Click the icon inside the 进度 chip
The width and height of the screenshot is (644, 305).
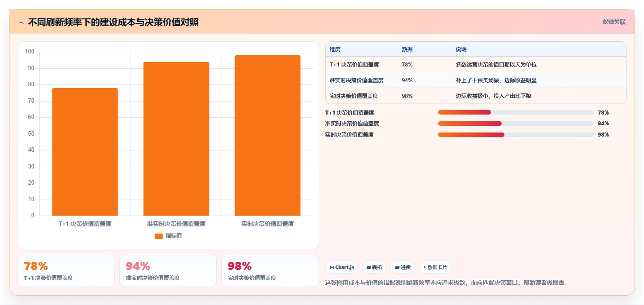(397, 268)
